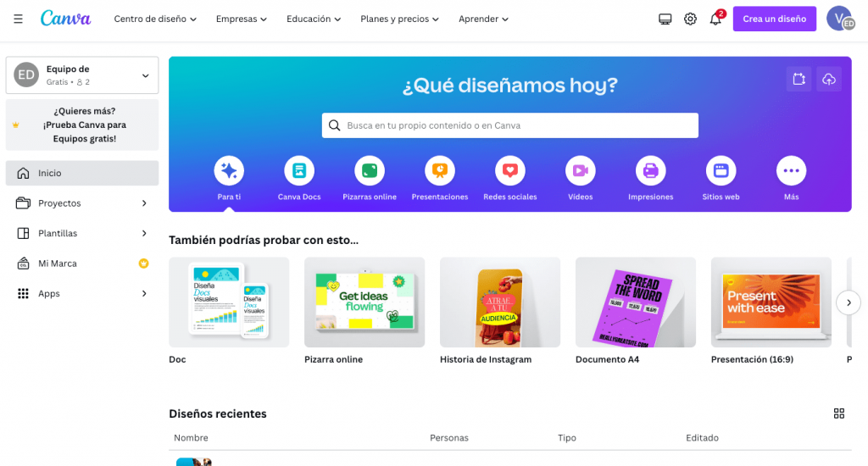Click the cloud upload icon in banner

click(829, 79)
